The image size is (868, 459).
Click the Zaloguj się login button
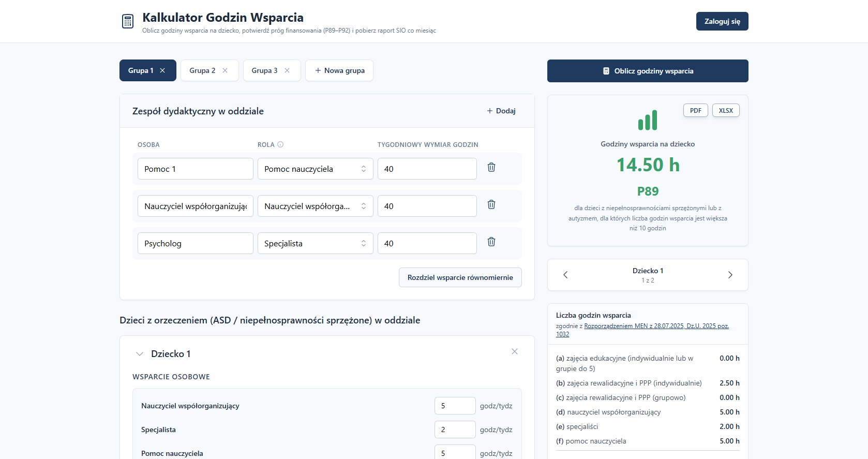[x=722, y=22]
